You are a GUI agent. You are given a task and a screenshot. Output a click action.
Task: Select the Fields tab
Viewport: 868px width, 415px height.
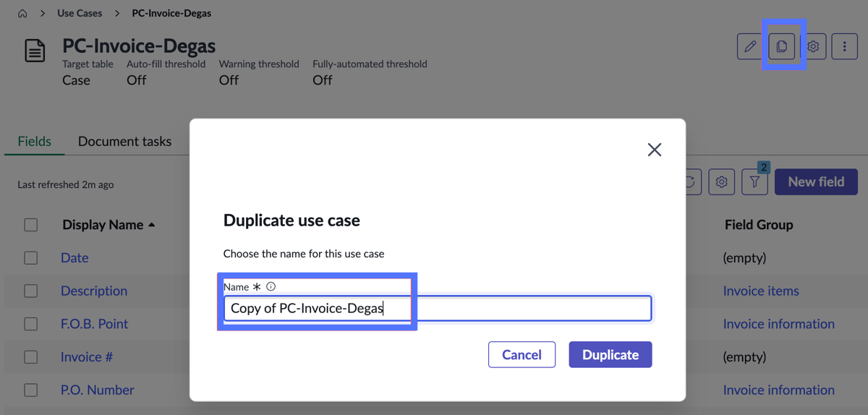click(x=34, y=141)
